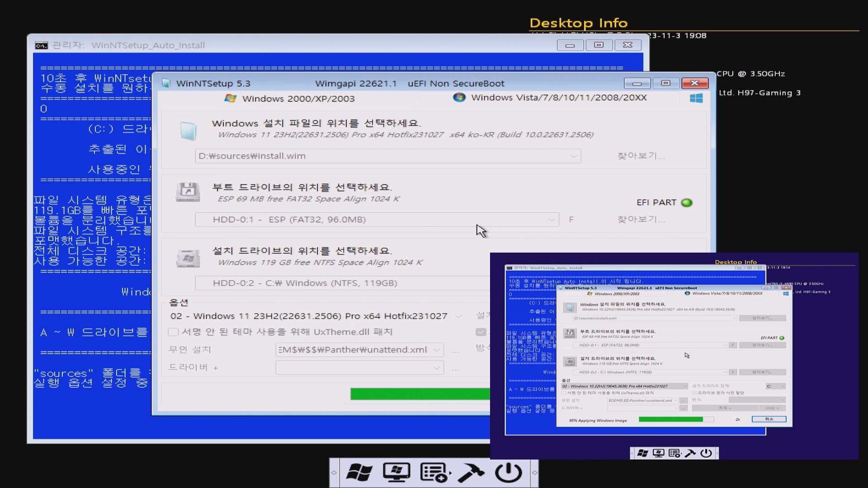Click the Wimgapi 22621.1 title bar text
The image size is (868, 488).
click(356, 84)
